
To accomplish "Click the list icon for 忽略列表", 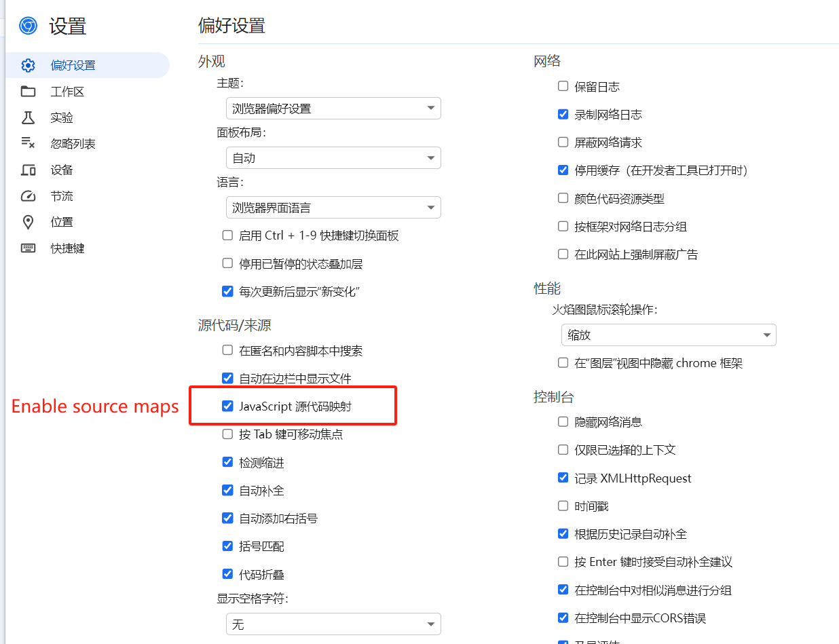I will (28, 144).
